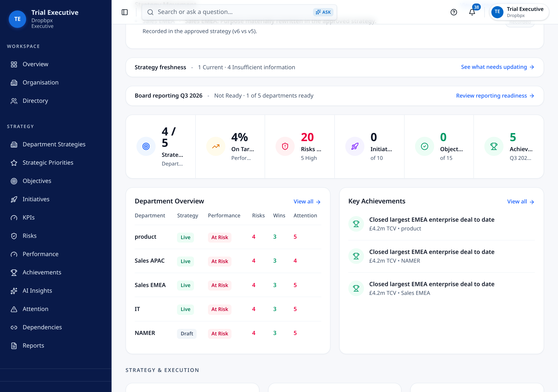Click the Attention warning triangle icon
This screenshot has width=558, height=392.
click(14, 309)
